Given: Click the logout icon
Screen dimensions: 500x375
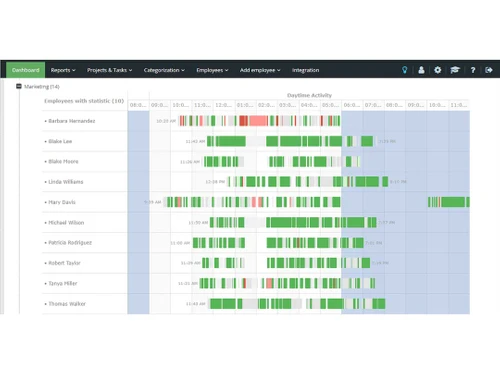Looking at the screenshot, I should click(489, 70).
